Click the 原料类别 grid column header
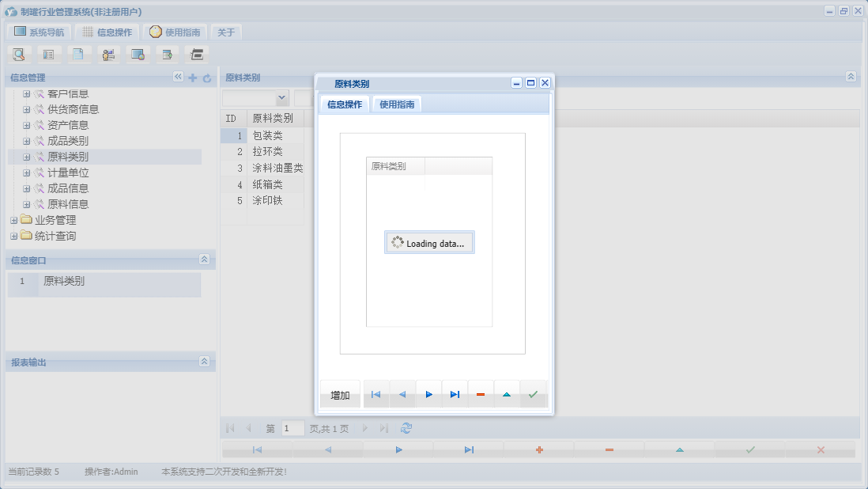868x489 pixels. pos(275,118)
